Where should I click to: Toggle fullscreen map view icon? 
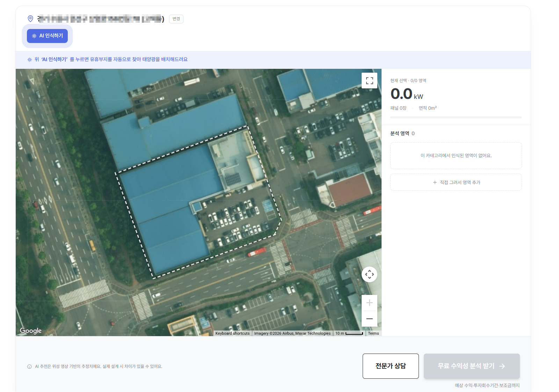(369, 81)
